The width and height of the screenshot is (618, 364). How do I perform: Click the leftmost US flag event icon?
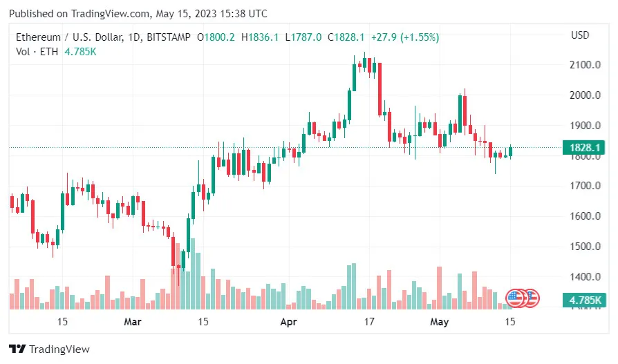click(515, 298)
